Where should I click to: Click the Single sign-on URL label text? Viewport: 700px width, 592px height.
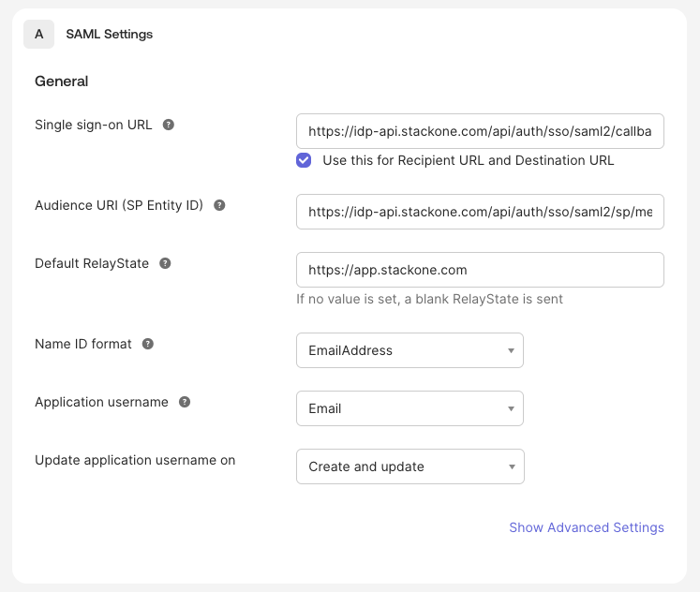coord(94,125)
